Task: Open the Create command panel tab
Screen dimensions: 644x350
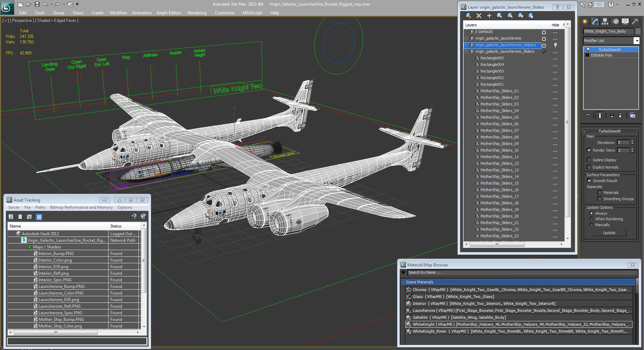Action: [x=585, y=22]
